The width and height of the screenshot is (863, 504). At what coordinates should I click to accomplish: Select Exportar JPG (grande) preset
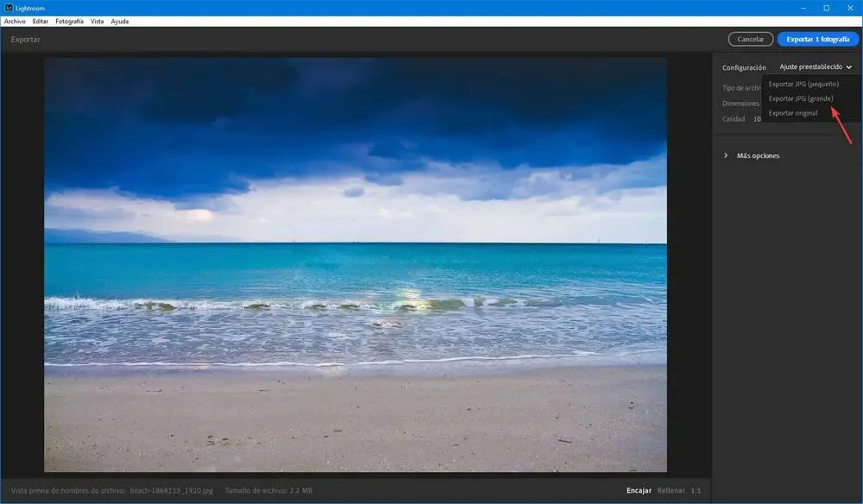[x=801, y=98]
